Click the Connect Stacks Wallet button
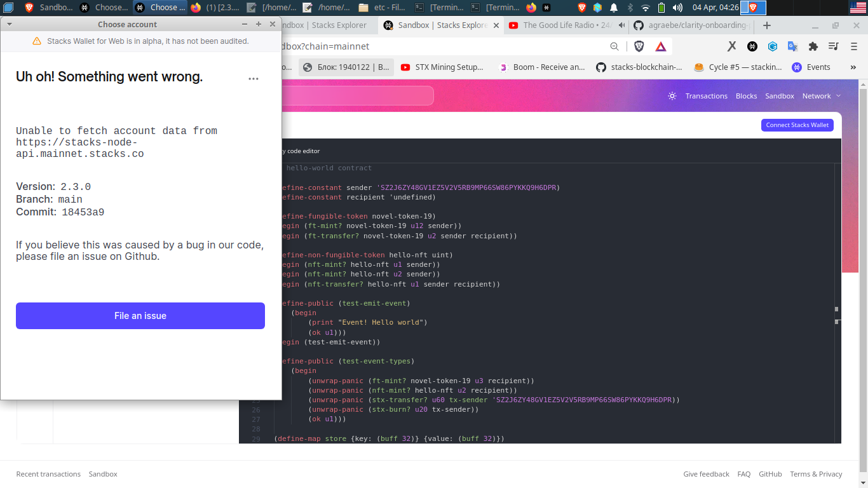 [797, 125]
